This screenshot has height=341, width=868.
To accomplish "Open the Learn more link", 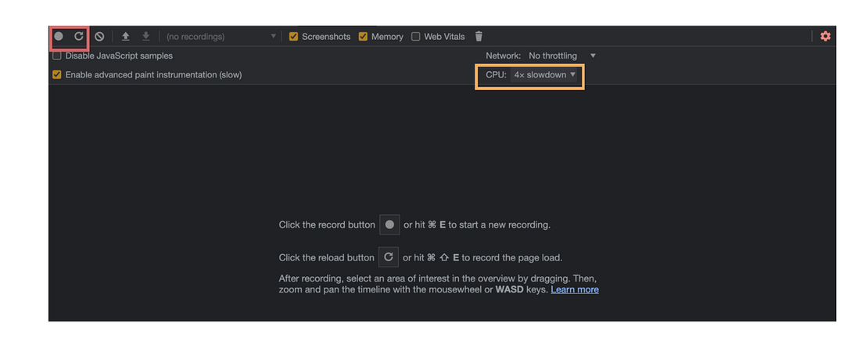I will click(x=574, y=289).
